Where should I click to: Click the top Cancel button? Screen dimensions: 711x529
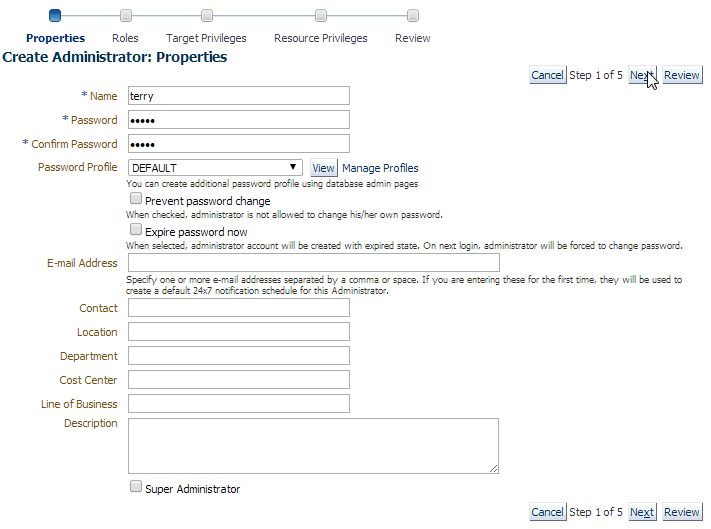pos(547,75)
